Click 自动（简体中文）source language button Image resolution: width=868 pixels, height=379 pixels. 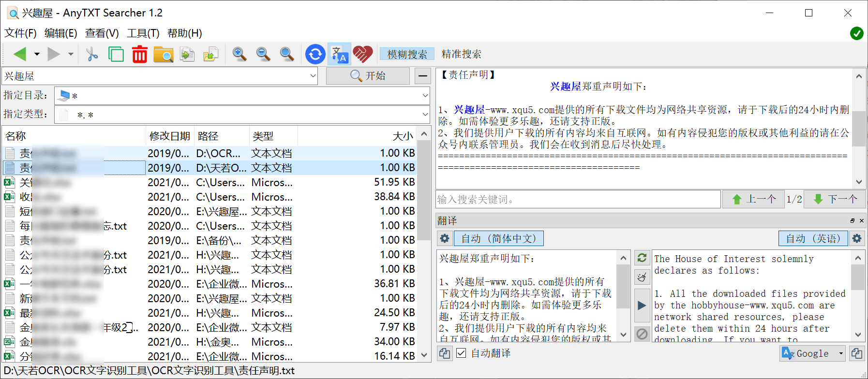(498, 238)
